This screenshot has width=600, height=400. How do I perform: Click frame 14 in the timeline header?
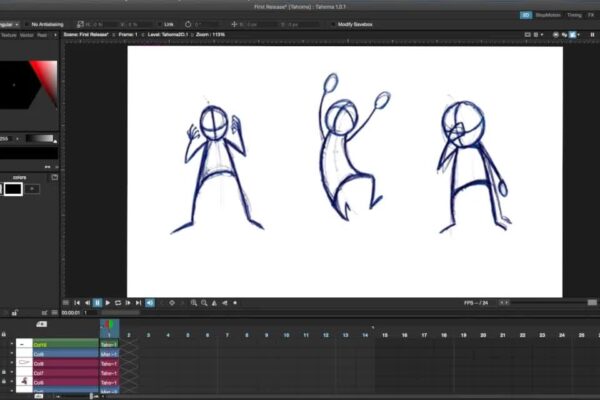coord(364,335)
